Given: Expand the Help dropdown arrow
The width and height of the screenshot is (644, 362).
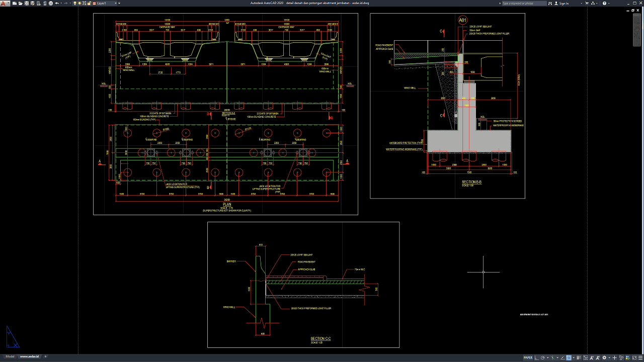Looking at the screenshot, I should [x=608, y=3].
